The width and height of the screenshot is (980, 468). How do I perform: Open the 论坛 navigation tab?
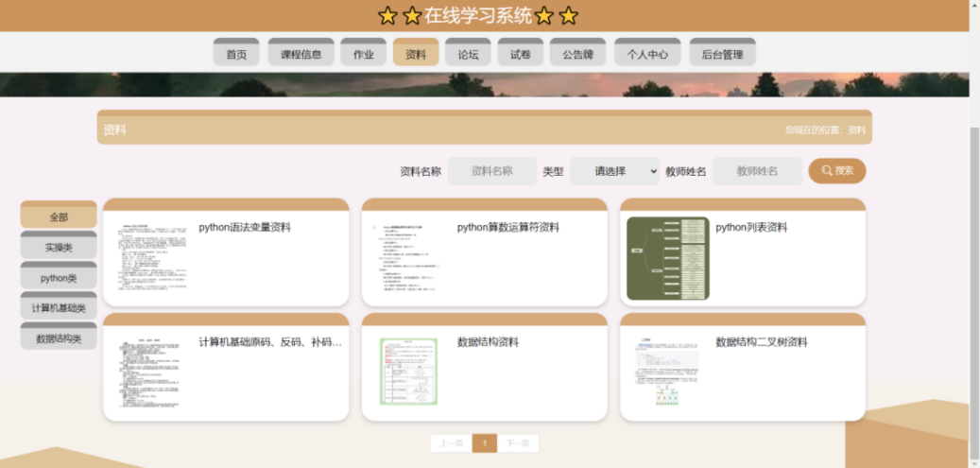[468, 55]
